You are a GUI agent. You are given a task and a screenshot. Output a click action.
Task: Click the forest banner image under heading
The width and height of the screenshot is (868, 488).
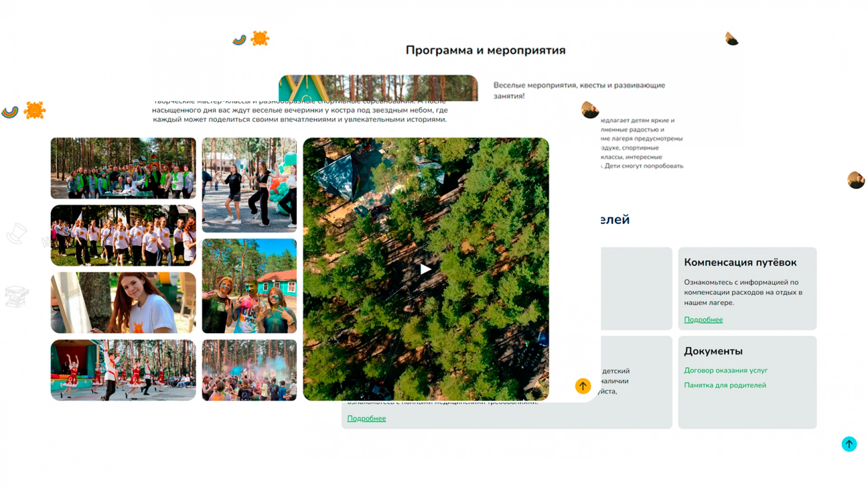378,88
